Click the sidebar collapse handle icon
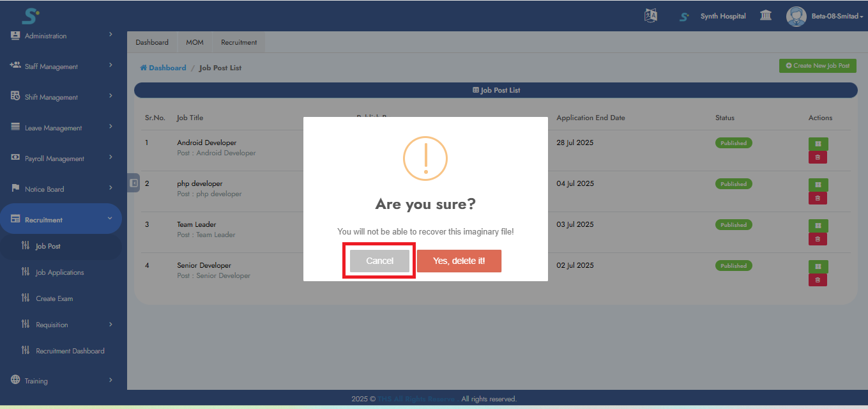 coord(133,183)
